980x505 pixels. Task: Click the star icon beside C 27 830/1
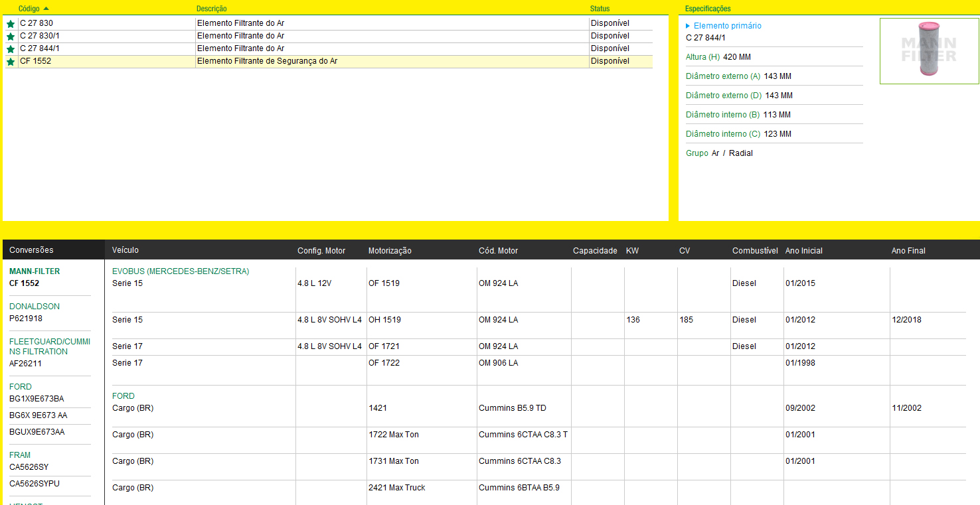(x=11, y=36)
